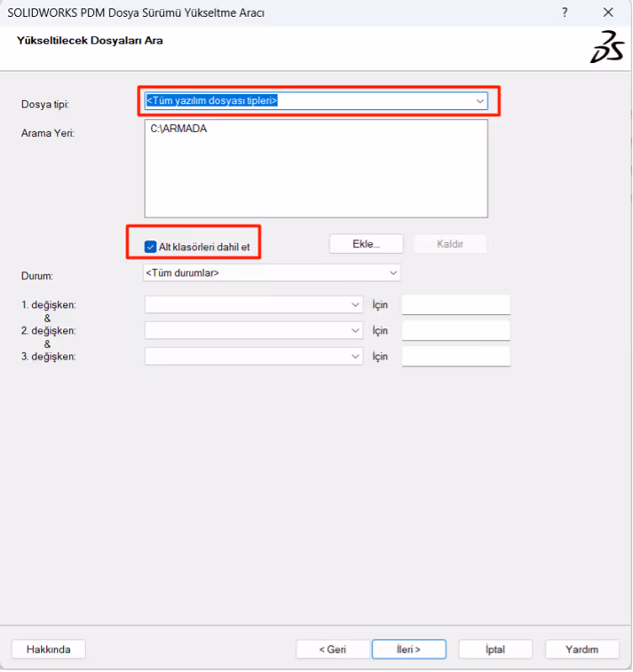Cancel with the İptal button
This screenshot has width=633, height=672.
point(495,649)
